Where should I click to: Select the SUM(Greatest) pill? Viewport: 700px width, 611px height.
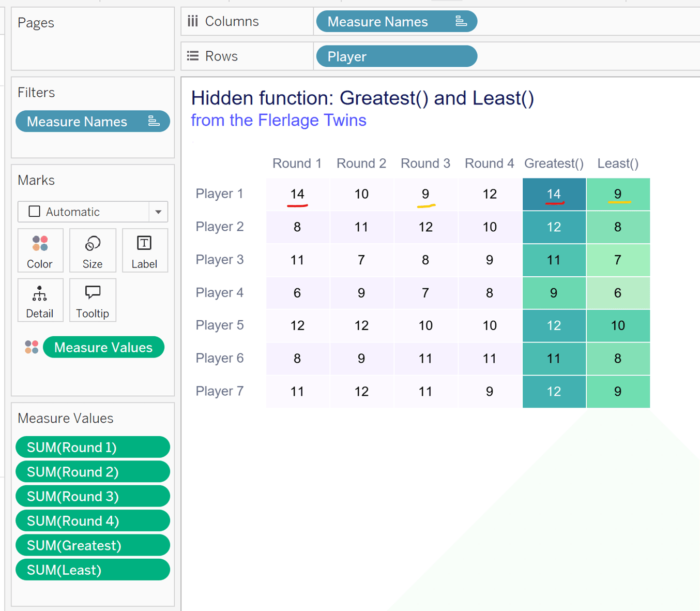click(93, 545)
